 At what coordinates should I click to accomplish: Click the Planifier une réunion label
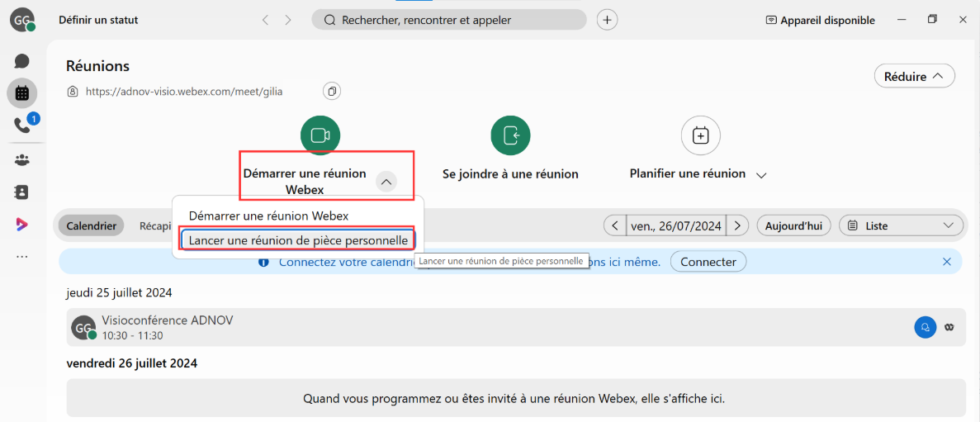[688, 173]
